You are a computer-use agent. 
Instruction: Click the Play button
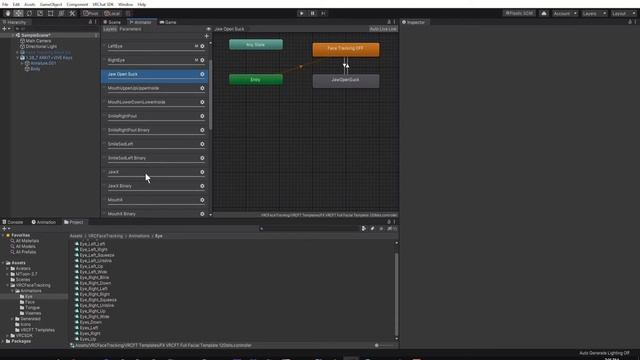(x=302, y=13)
